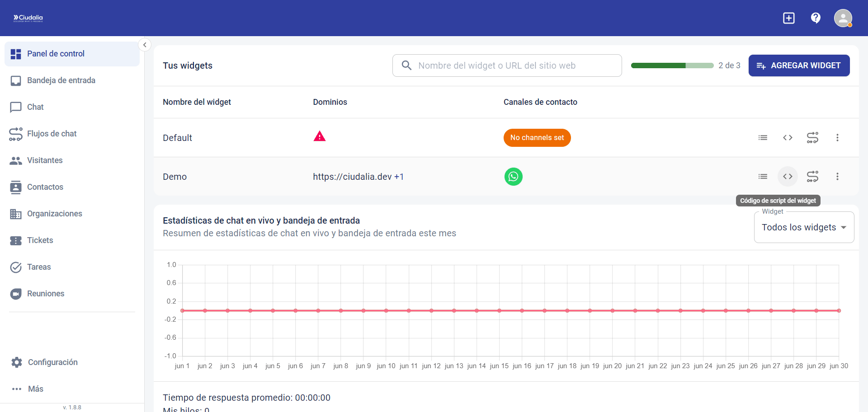Click the red domain warning triangle
Image resolution: width=868 pixels, height=412 pixels.
pyautogui.click(x=320, y=136)
